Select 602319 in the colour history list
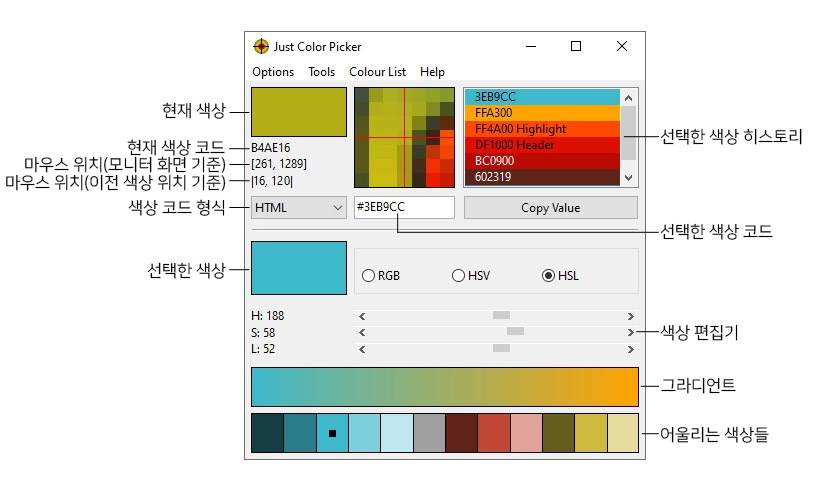 pyautogui.click(x=542, y=177)
